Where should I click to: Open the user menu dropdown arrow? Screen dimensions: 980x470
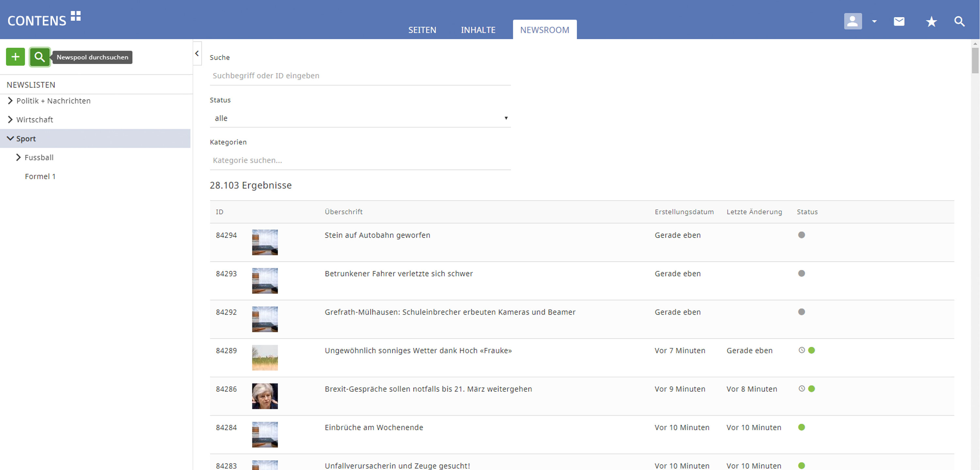point(874,22)
